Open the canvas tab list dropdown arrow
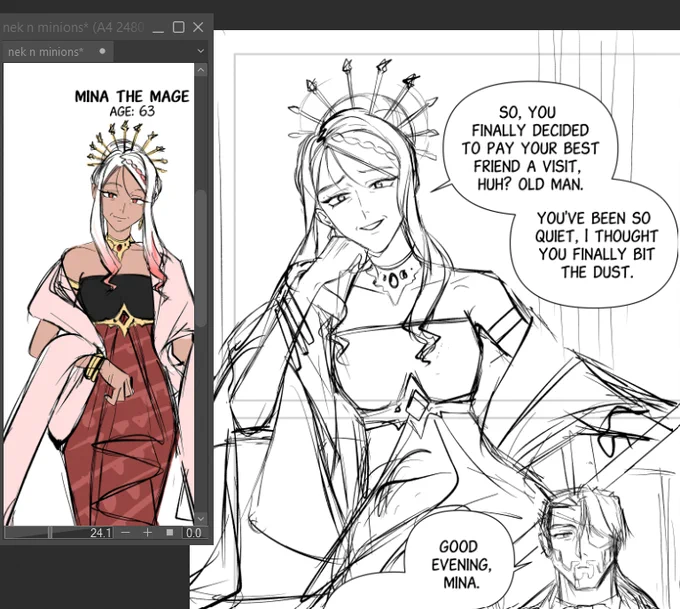This screenshot has width=680, height=609. click(200, 51)
